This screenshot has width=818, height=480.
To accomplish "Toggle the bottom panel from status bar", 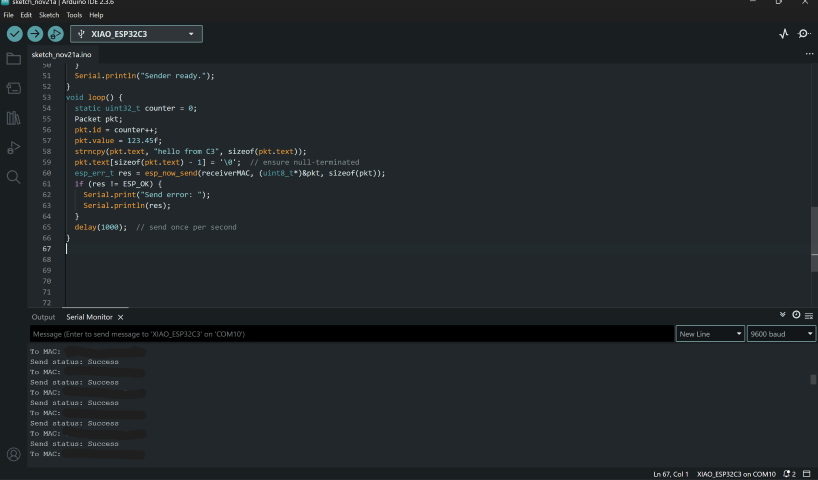I will click(805, 473).
